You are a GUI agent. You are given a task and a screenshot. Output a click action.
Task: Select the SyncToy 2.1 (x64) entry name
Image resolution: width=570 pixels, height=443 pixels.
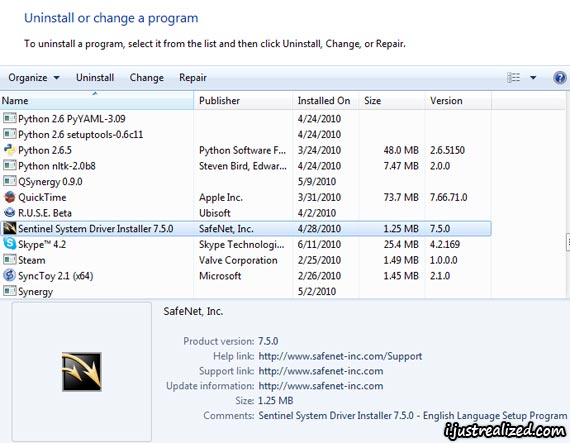pyautogui.click(x=56, y=276)
